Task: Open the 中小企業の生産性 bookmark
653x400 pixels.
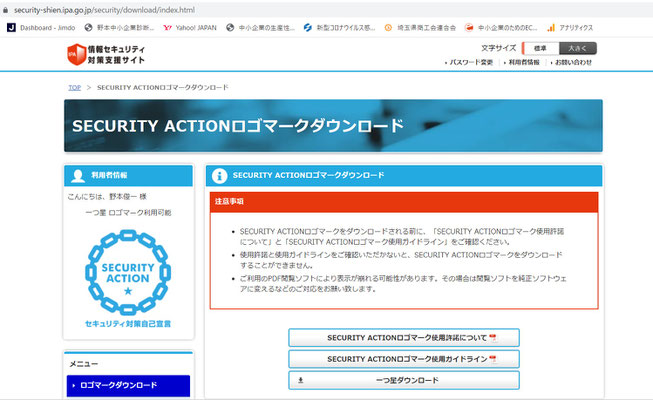Action: pos(260,28)
